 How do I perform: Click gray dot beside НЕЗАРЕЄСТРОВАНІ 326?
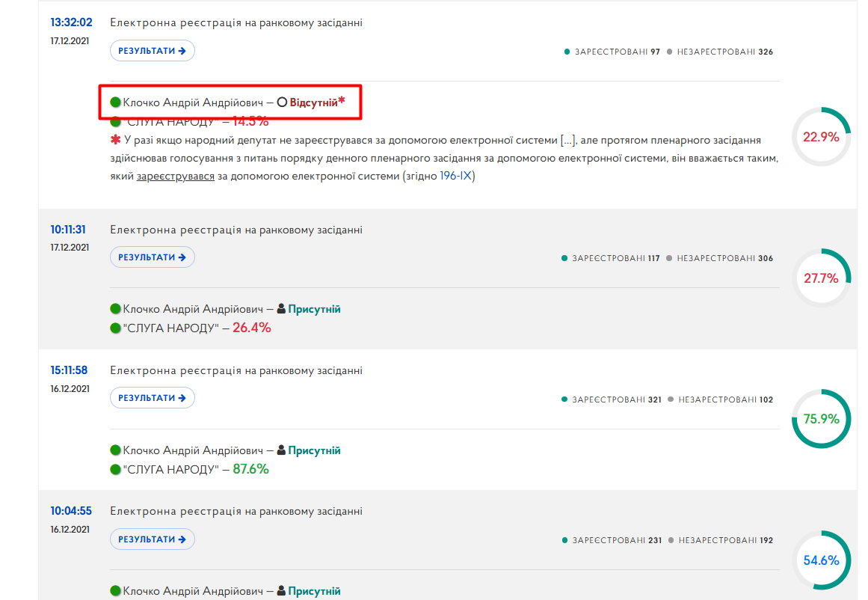tap(669, 52)
